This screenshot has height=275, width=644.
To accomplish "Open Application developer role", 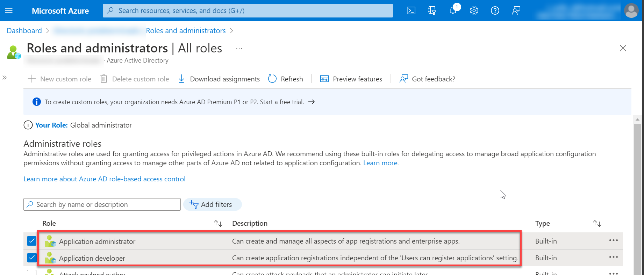I will 92,258.
